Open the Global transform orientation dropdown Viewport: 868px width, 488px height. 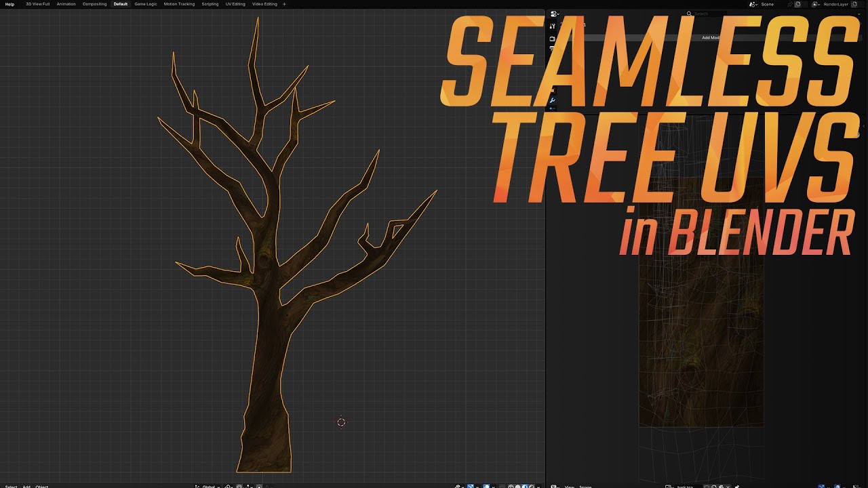pos(207,486)
